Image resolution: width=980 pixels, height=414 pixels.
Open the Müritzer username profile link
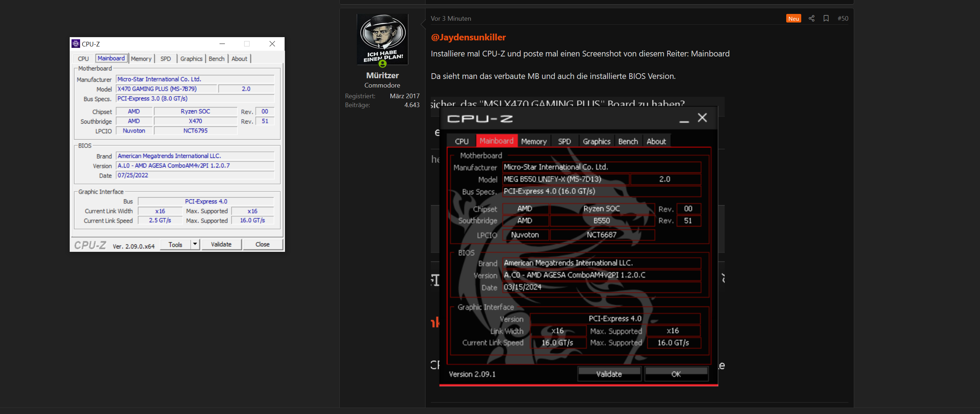pos(382,75)
